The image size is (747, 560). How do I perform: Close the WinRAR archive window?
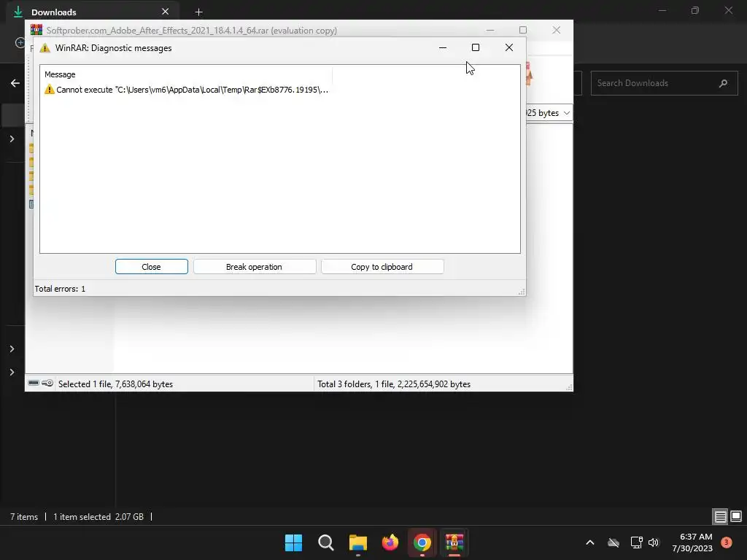pos(556,30)
